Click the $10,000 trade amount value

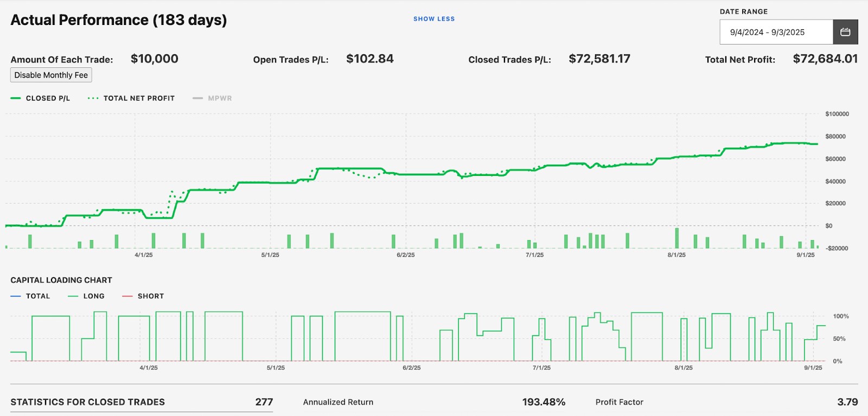(155, 59)
